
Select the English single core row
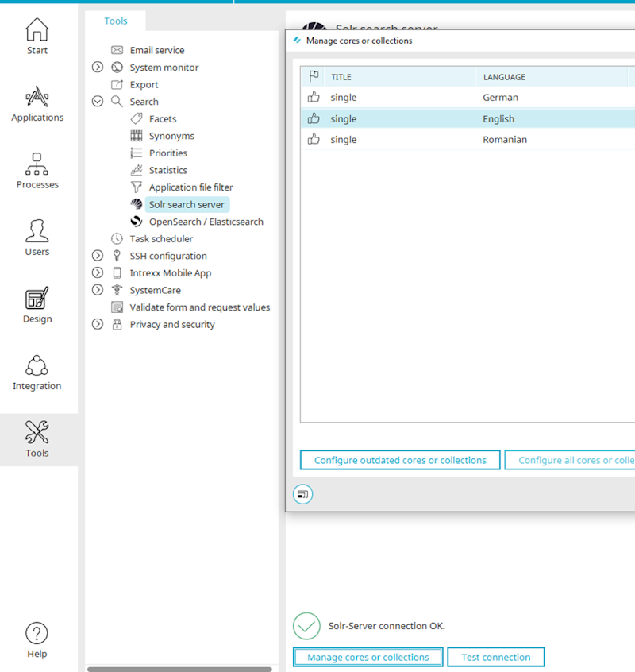pos(397,118)
